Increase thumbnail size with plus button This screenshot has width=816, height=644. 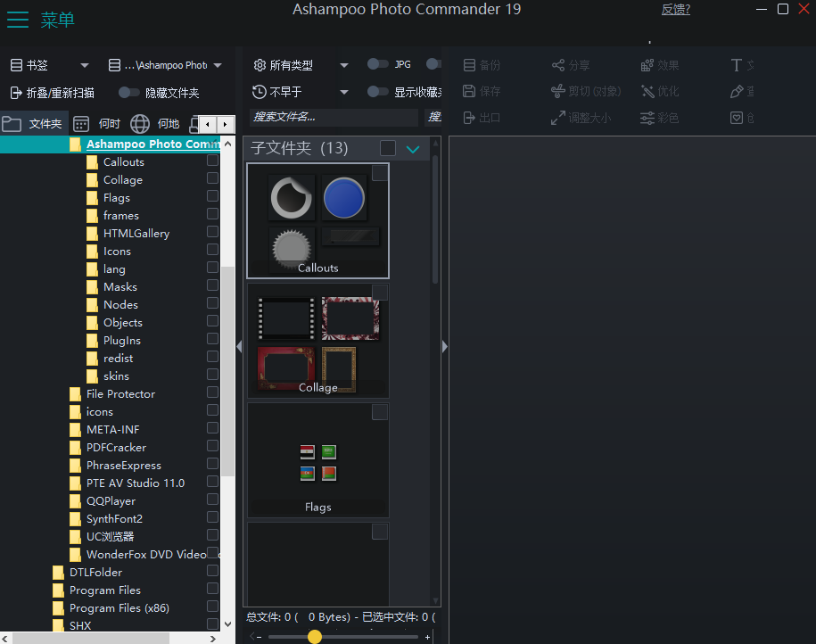[x=427, y=637]
